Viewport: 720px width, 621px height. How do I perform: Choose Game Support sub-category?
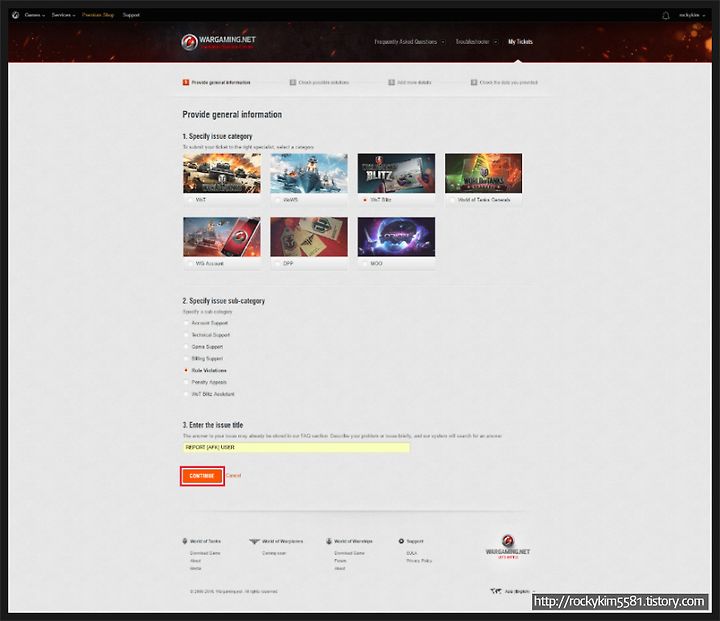186,347
